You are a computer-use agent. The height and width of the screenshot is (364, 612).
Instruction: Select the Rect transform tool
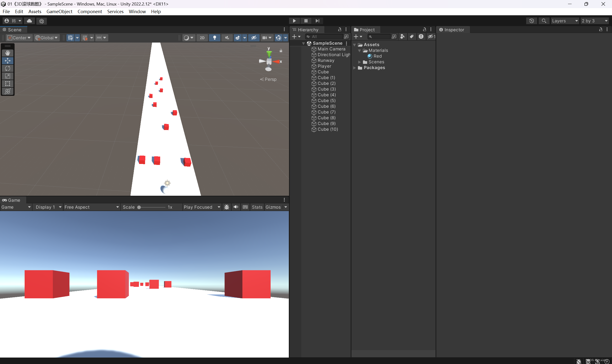pos(8,84)
